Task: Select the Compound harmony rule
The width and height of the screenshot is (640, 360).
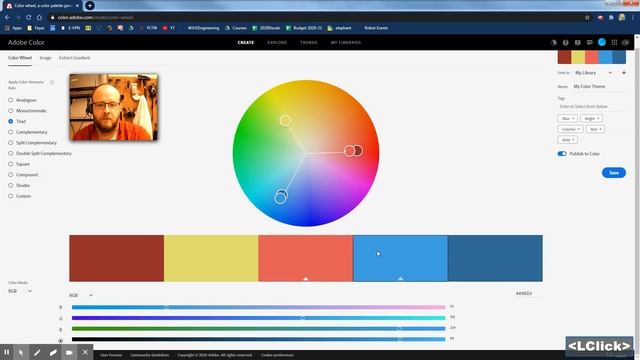Action: tap(23, 175)
